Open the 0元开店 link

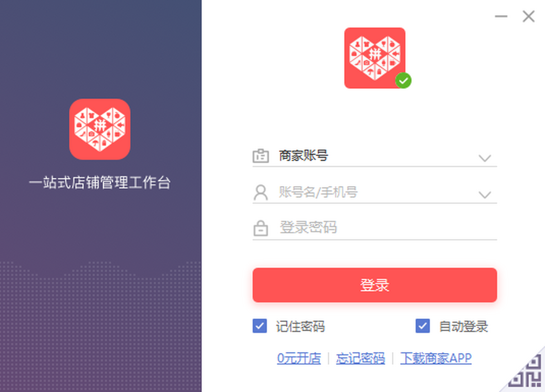(x=299, y=358)
